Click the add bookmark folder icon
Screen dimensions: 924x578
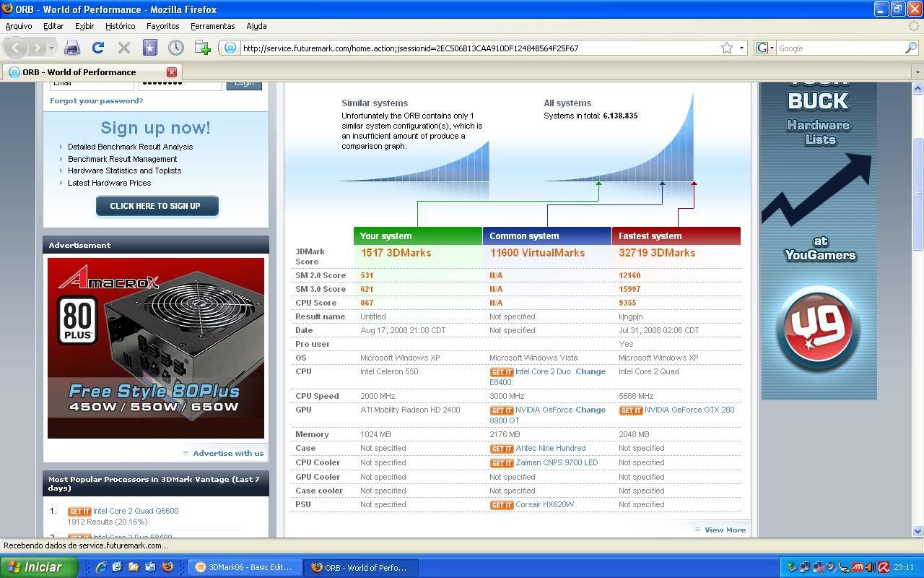pyautogui.click(x=202, y=47)
